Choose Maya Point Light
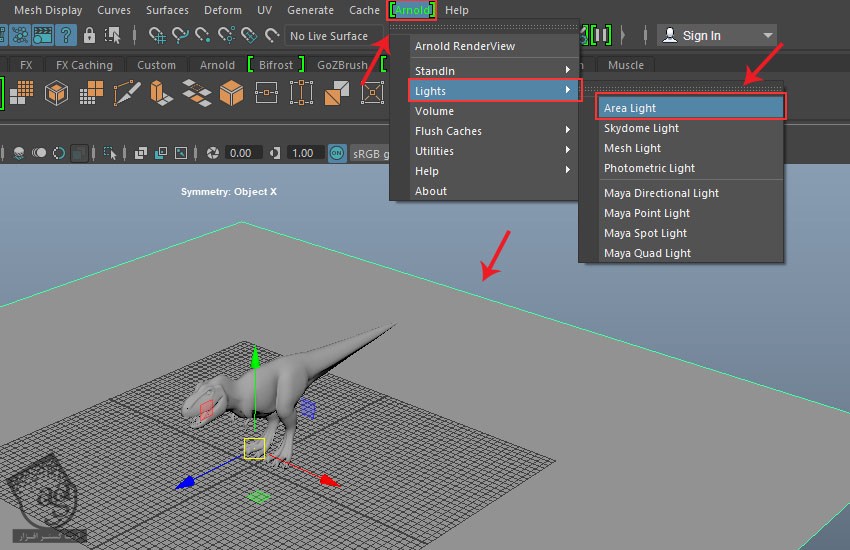This screenshot has height=550, width=850. [x=647, y=213]
